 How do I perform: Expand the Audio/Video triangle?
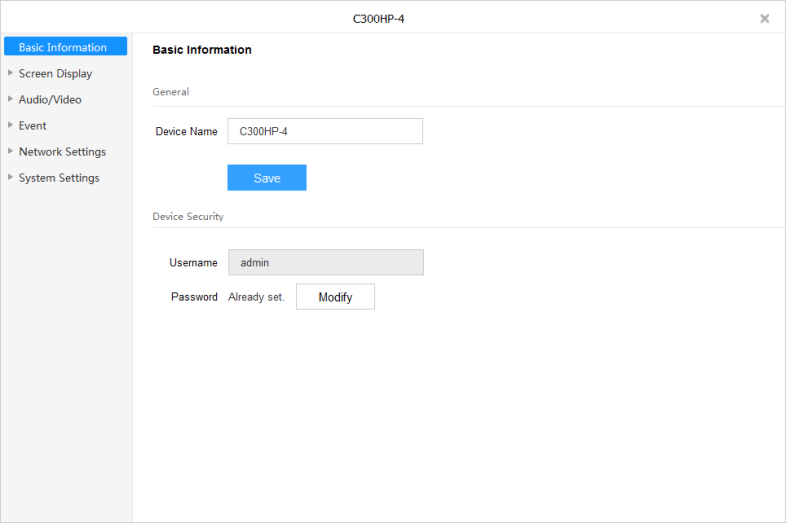(10, 99)
